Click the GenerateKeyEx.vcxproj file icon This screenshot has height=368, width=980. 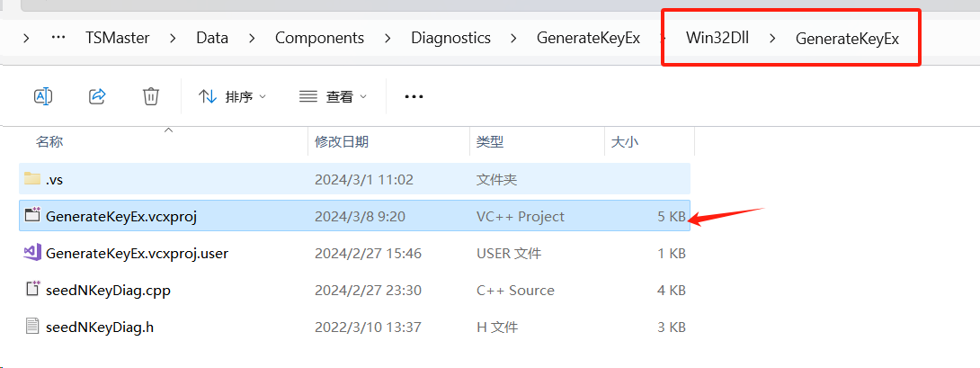pos(31,215)
